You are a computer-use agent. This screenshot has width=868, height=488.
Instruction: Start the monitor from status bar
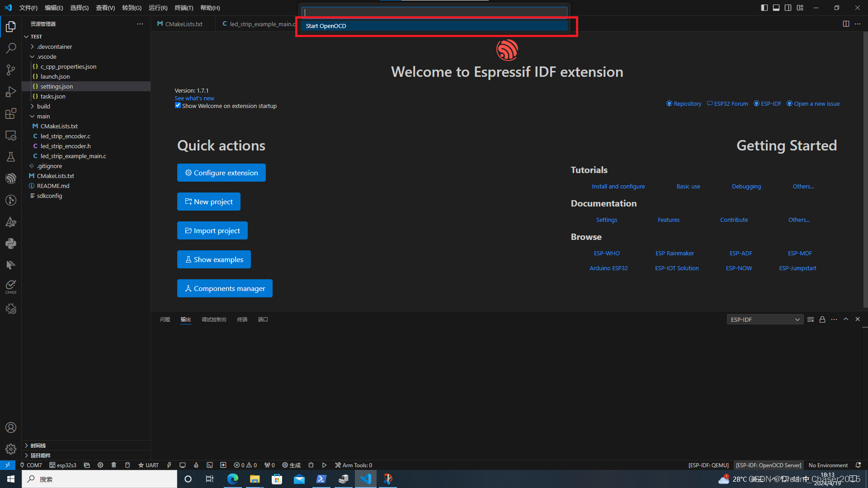tap(183, 465)
